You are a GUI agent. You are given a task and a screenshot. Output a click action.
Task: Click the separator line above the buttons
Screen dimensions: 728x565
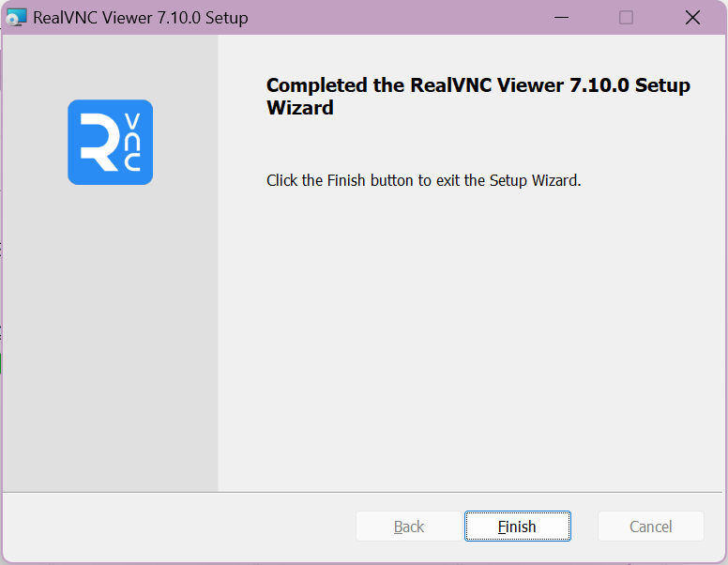[364, 492]
